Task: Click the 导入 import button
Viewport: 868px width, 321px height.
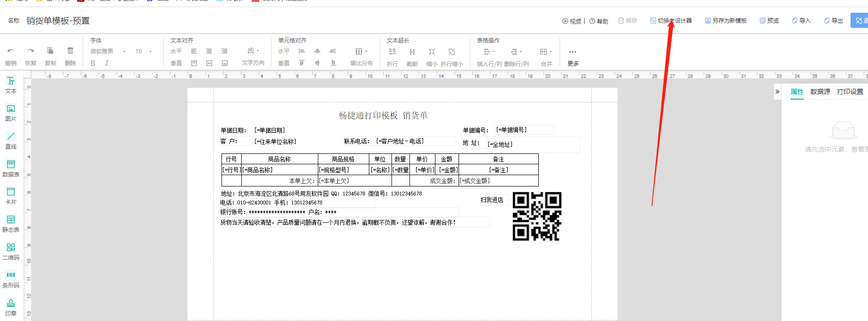Action: point(801,21)
